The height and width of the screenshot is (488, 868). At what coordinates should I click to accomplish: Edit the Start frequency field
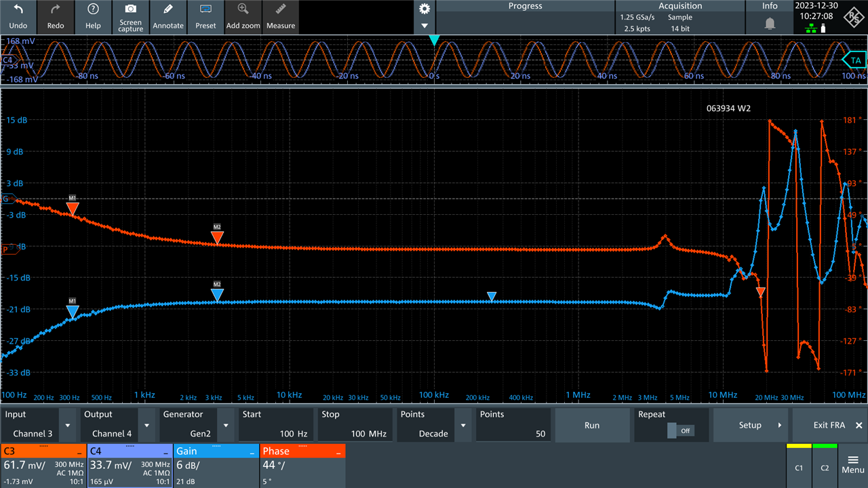tap(276, 425)
